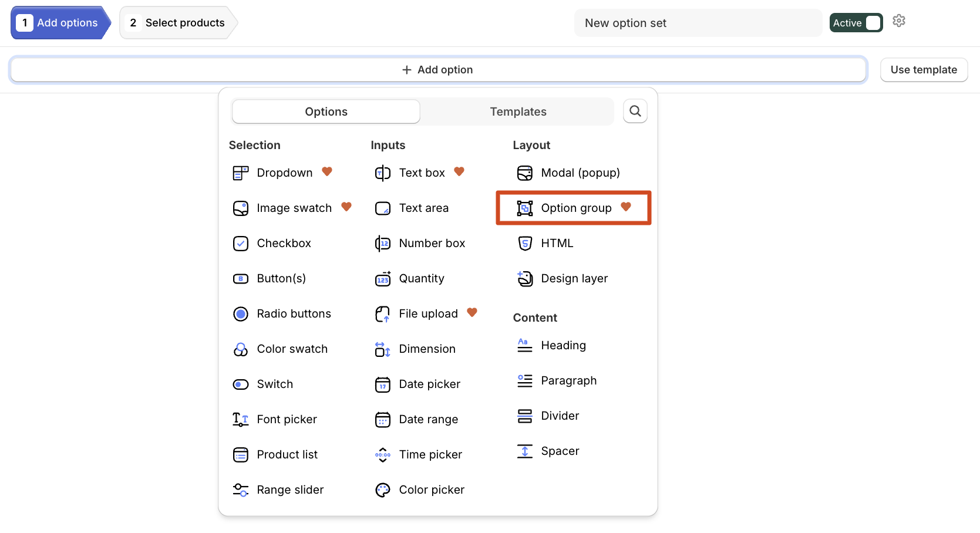Open the Use template button

click(924, 70)
